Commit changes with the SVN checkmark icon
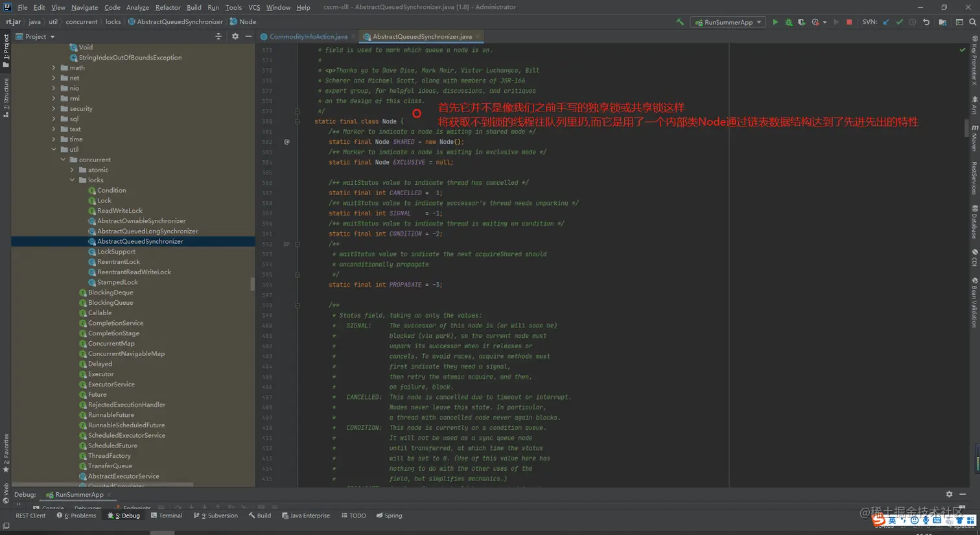Viewport: 980px width, 535px height. tap(900, 22)
